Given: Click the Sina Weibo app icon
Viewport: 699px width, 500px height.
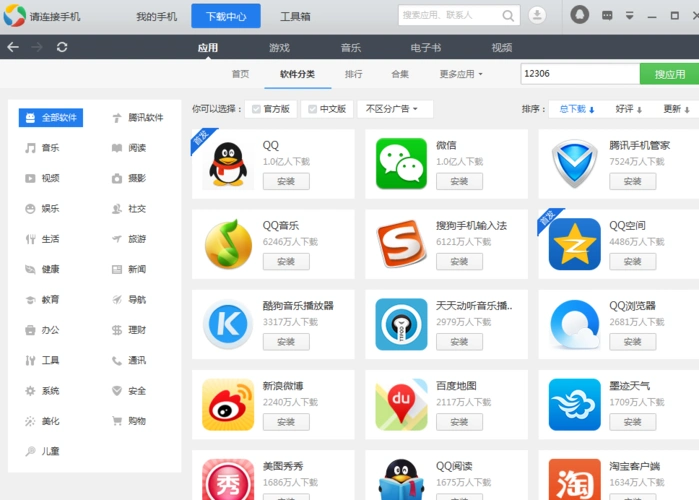Looking at the screenshot, I should click(x=228, y=405).
